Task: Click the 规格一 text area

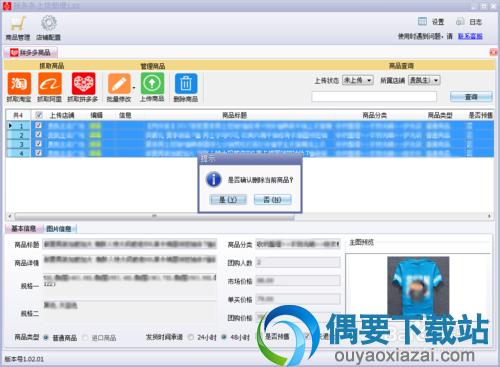Action: [130, 285]
